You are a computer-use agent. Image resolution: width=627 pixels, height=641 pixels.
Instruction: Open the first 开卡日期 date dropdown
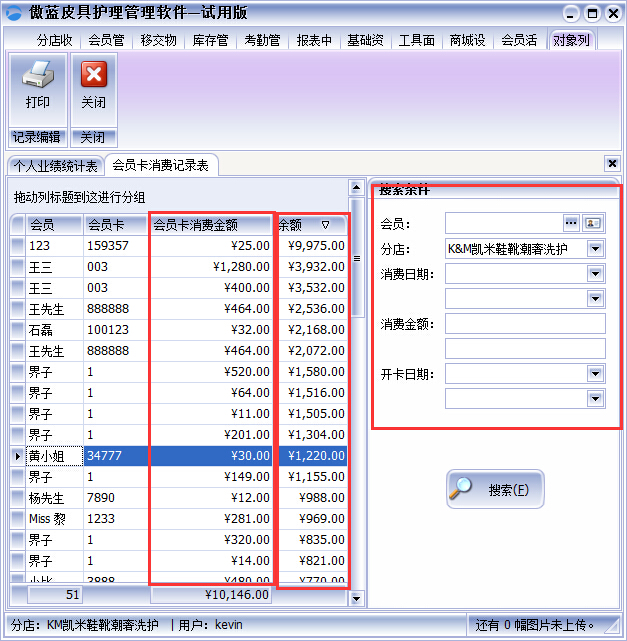pyautogui.click(x=596, y=374)
